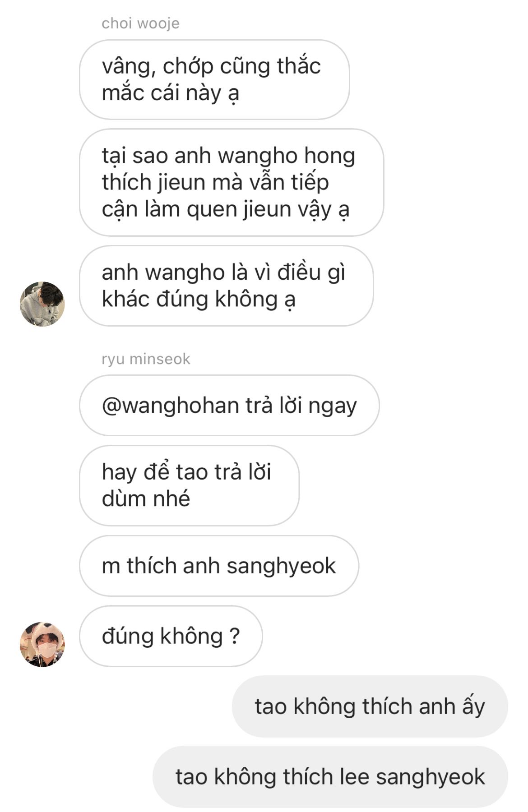Screen dimensions: 528x812
Task: Tap 'dùm nhé' line in minseok's bubble
Action: pyautogui.click(x=146, y=498)
